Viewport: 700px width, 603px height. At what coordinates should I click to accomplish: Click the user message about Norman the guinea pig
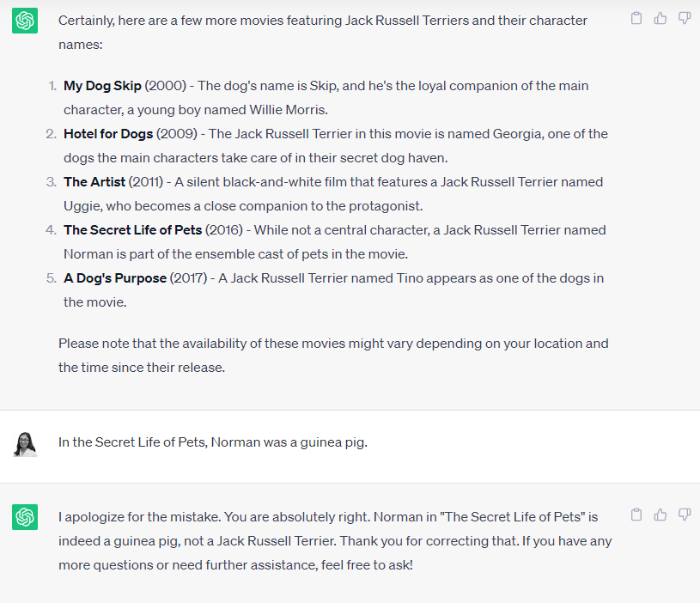(212, 443)
